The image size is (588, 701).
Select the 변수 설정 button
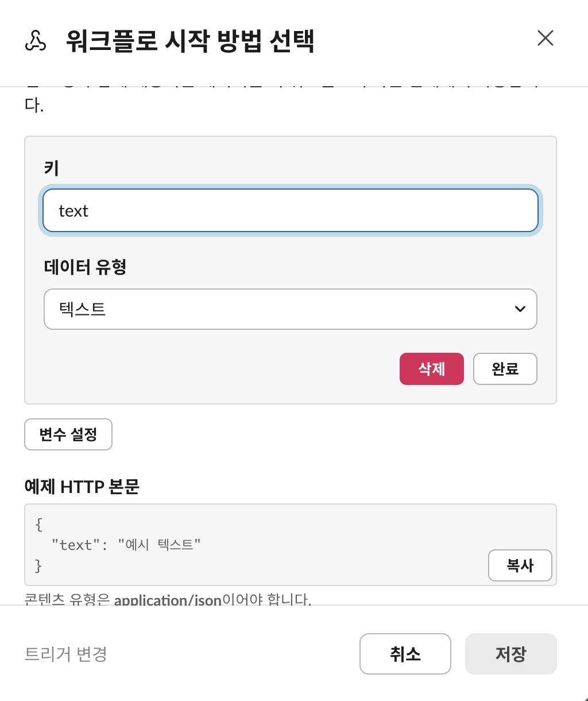tap(68, 434)
